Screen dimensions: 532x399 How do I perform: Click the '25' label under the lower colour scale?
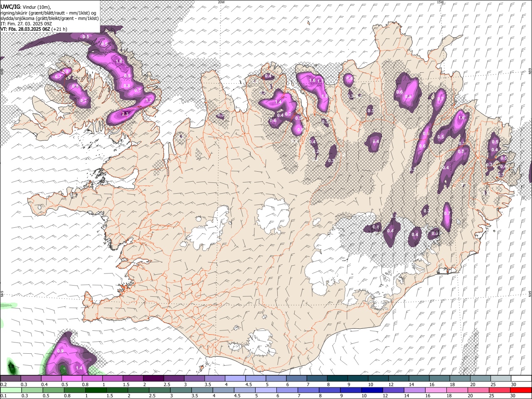(x=492, y=396)
